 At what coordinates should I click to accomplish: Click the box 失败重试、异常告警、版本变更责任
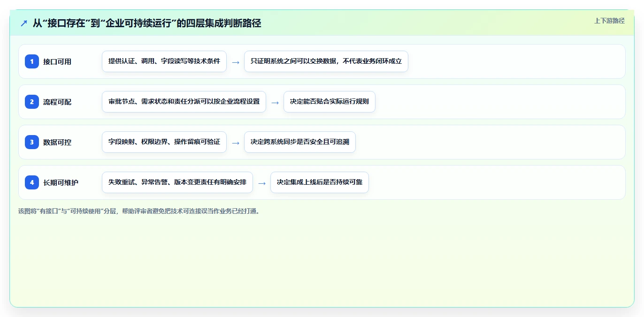177,182
